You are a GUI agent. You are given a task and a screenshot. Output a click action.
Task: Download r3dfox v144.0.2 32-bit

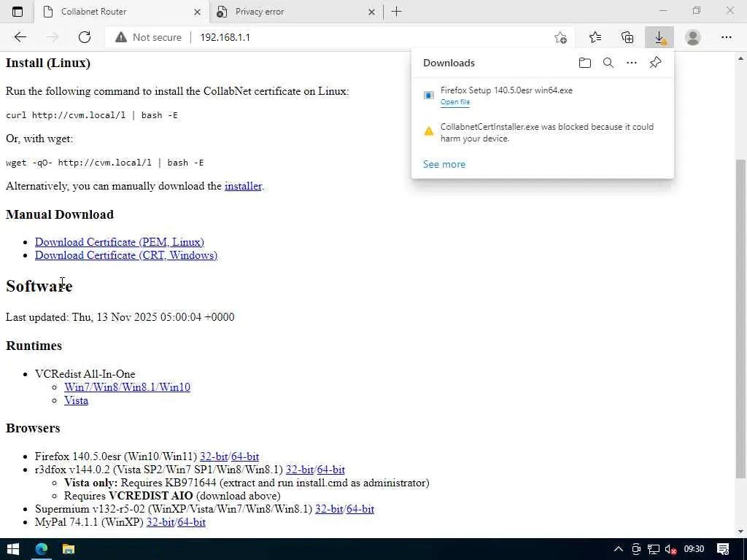[300, 470]
